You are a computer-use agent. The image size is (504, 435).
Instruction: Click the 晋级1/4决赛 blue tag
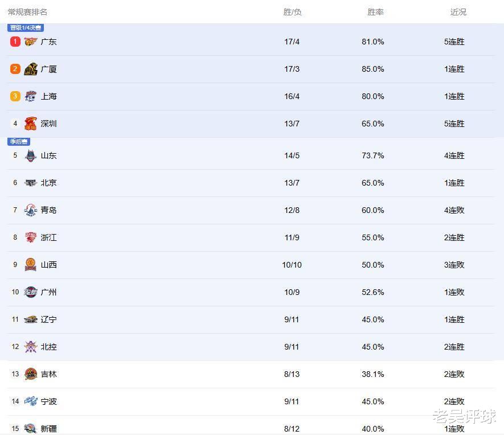(x=26, y=28)
